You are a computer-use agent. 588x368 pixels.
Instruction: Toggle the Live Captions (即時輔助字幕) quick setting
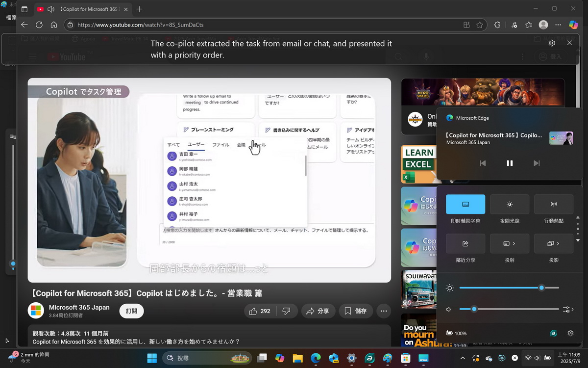(465, 204)
